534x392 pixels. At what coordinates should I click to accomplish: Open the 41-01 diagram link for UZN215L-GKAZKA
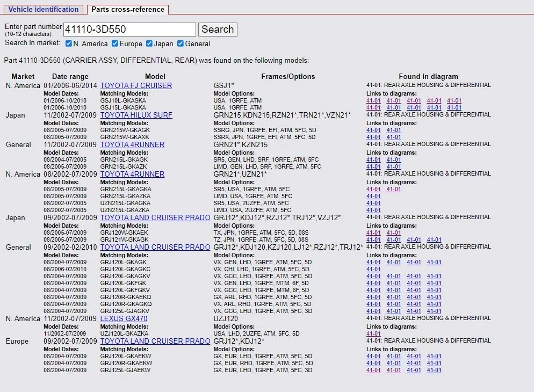pyautogui.click(x=373, y=210)
